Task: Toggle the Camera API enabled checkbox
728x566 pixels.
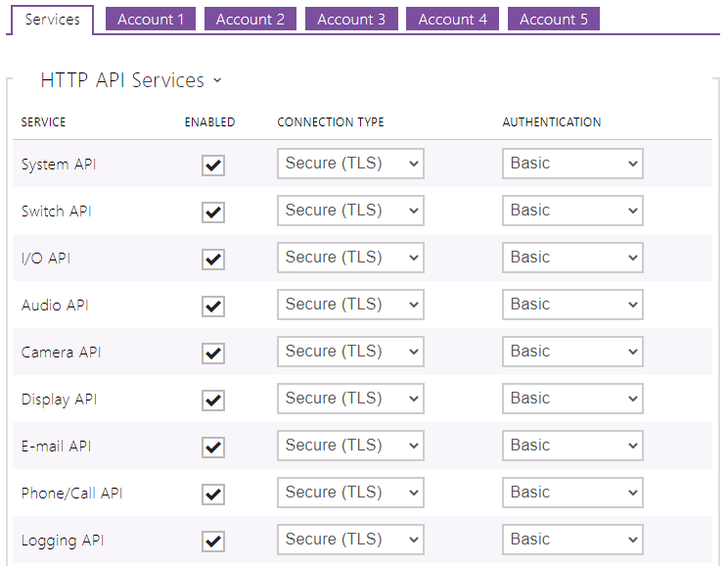Action: (213, 354)
